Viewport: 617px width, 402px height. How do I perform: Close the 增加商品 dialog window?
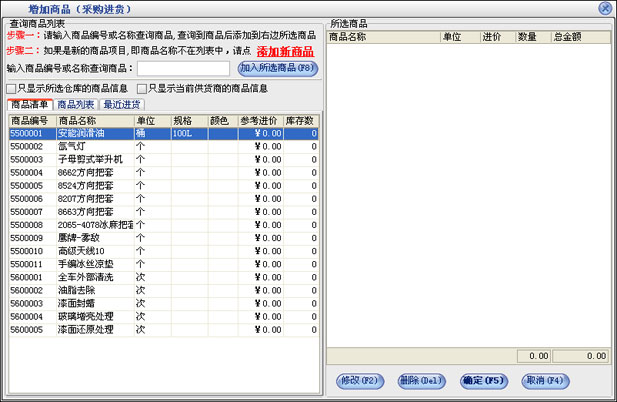tap(605, 8)
